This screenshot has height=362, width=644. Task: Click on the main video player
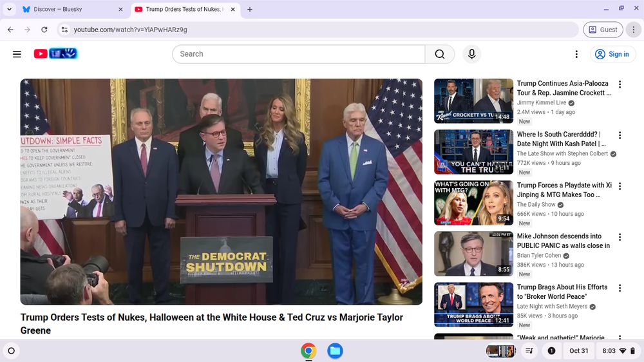tap(222, 191)
